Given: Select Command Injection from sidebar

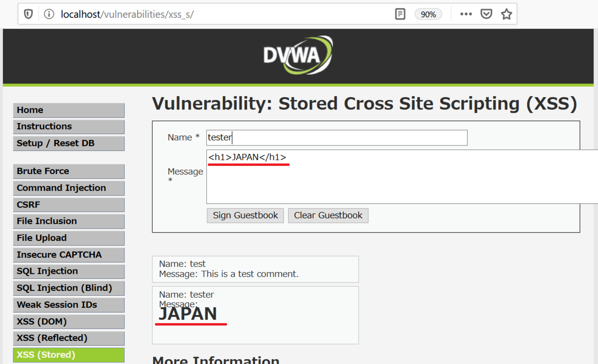Looking at the screenshot, I should click(x=69, y=188).
